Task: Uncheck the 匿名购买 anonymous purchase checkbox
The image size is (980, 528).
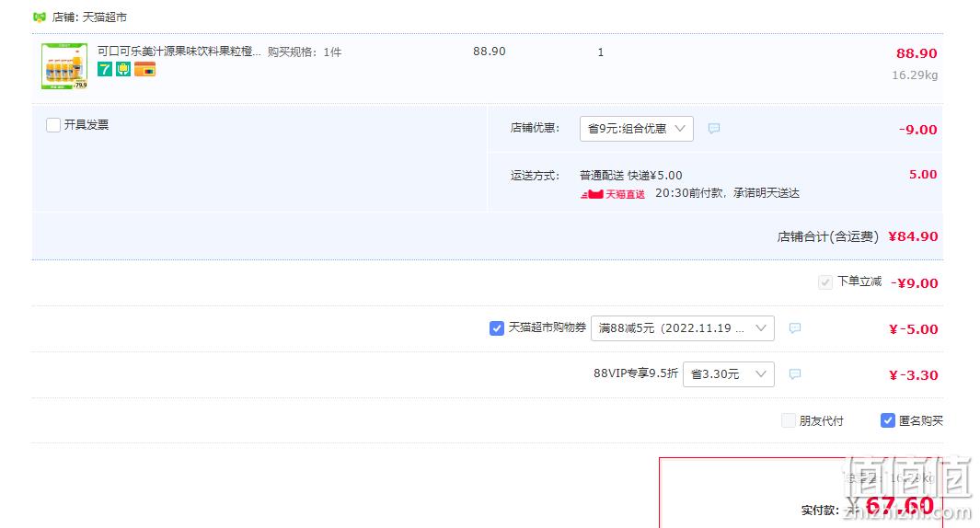Action: pos(887,420)
